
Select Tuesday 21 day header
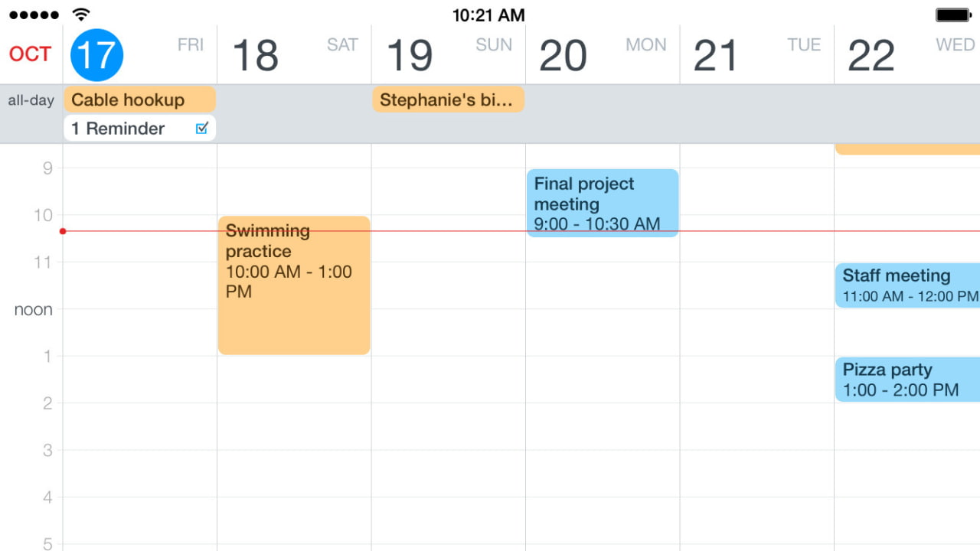point(757,55)
